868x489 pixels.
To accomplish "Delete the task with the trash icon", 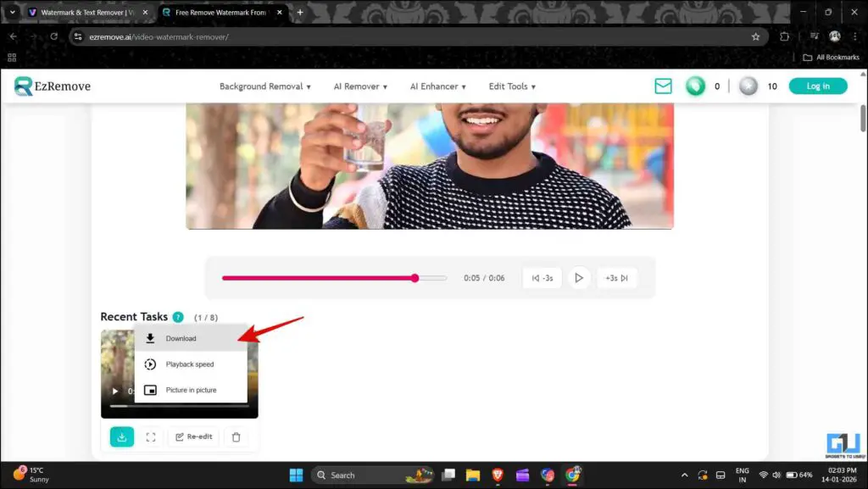I will click(236, 436).
